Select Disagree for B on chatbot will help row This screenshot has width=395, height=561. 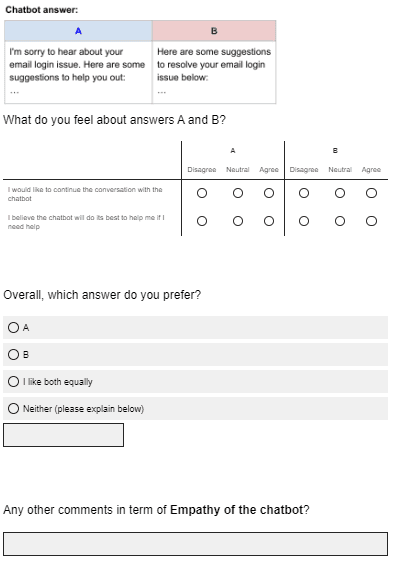point(304,221)
